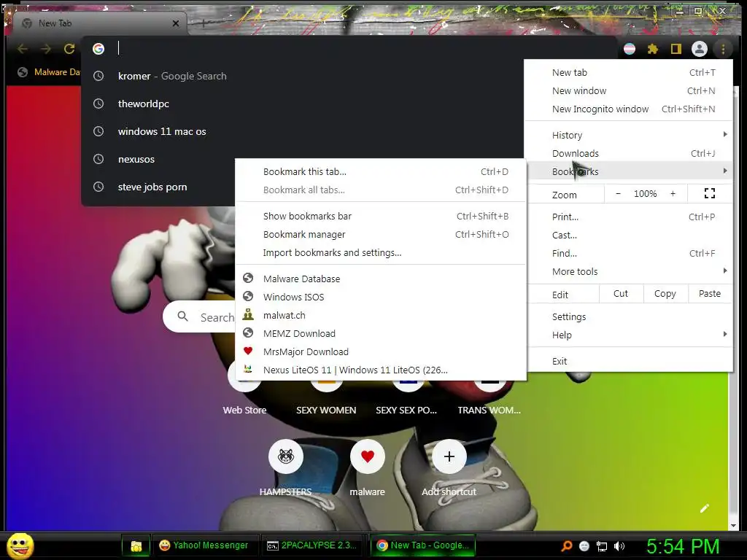Click the browser back arrow
Screen dimensions: 747x560
23,49
